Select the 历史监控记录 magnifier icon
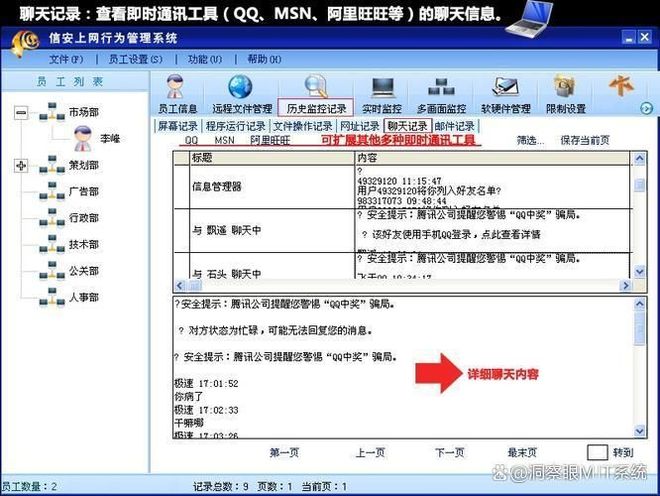Viewport: 660px width, 496px height. point(316,86)
